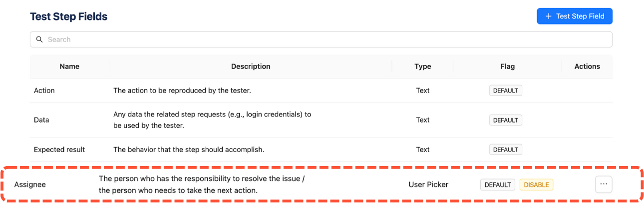This screenshot has width=644, height=214.
Task: Click the DISABLE flag on Assignee row
Action: 536,184
